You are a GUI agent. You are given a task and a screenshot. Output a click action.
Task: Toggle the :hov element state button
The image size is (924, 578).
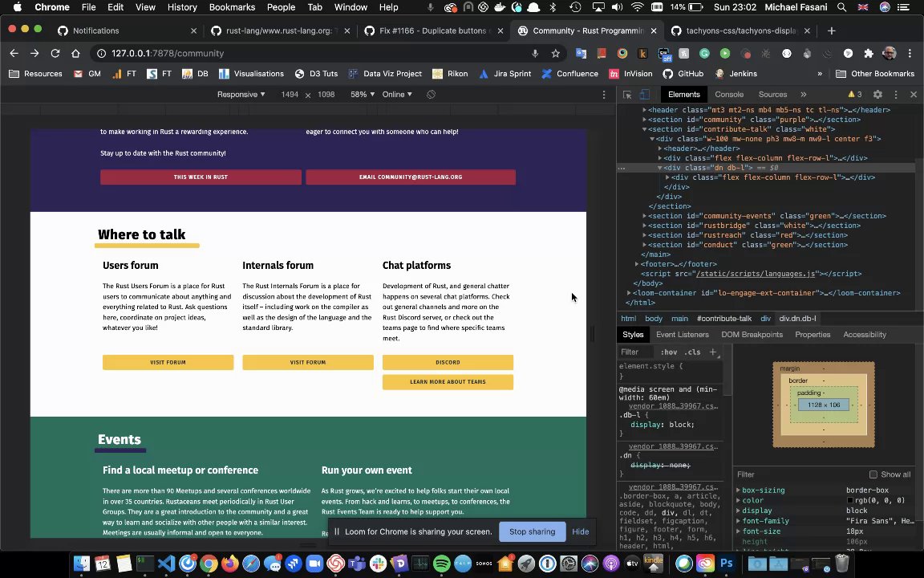tap(668, 352)
